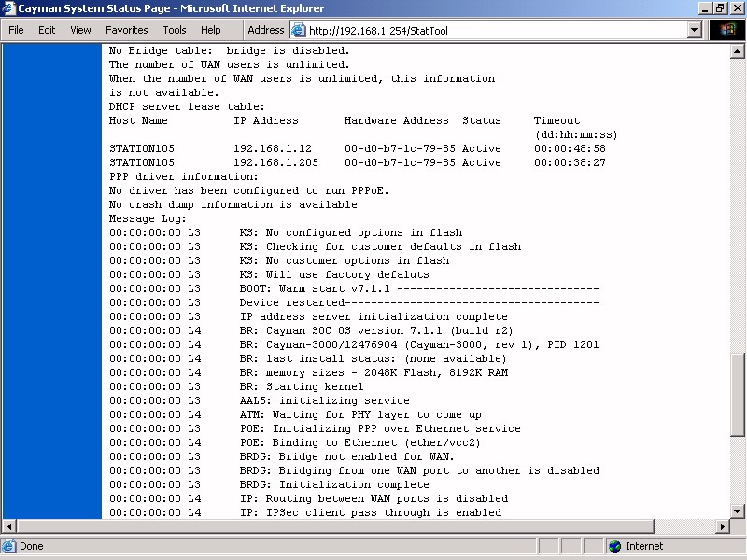
Task: Click the 'PPP driver information:' heading
Action: [183, 176]
